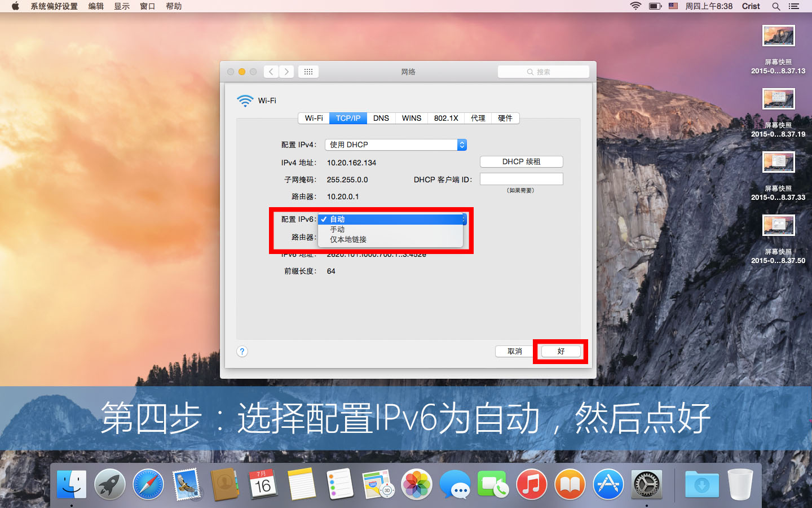The width and height of the screenshot is (812, 508).
Task: Switch to the TCP/IP tab
Action: tap(348, 118)
